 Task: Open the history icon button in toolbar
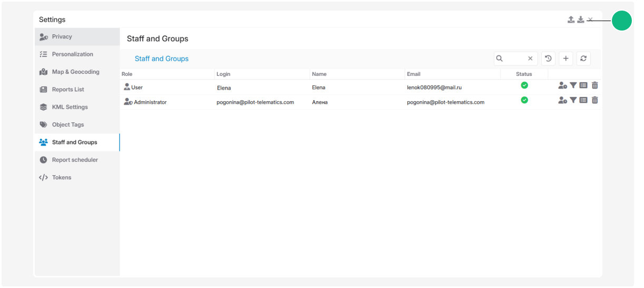tap(548, 59)
